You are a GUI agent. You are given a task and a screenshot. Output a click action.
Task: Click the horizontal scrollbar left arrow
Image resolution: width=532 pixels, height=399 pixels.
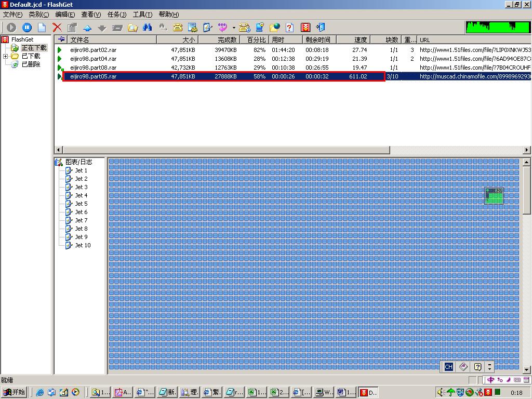tap(58, 150)
